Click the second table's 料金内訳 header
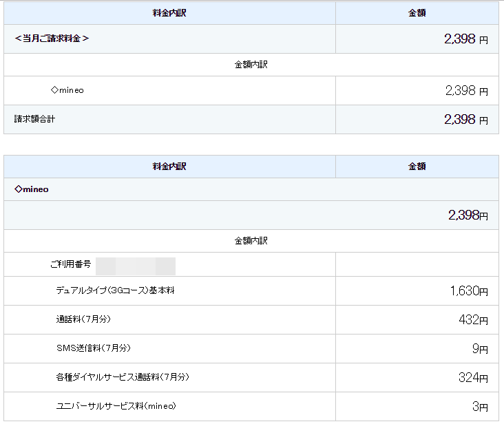Viewport: 504px width, 435px height. pyautogui.click(x=169, y=167)
